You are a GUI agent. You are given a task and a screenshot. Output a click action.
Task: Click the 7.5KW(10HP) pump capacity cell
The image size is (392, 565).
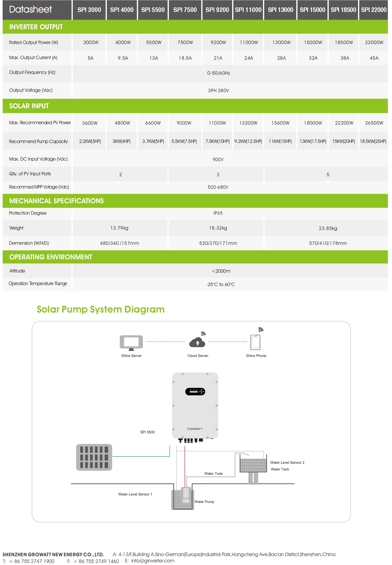[x=217, y=141]
